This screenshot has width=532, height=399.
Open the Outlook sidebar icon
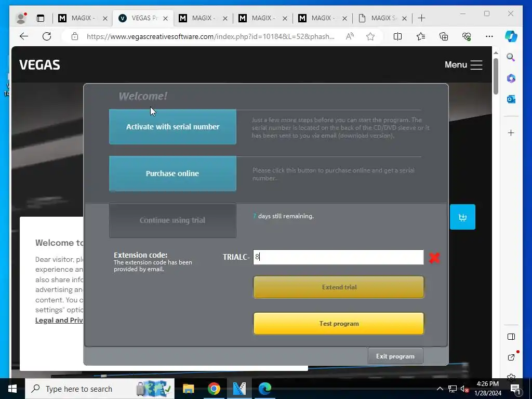click(511, 99)
